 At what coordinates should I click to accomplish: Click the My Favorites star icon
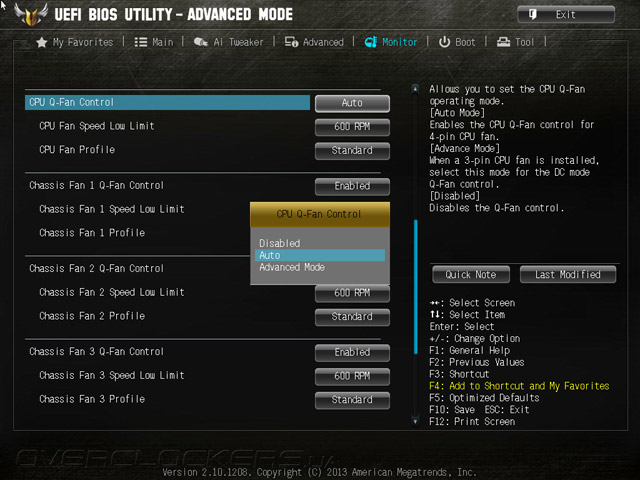point(42,42)
